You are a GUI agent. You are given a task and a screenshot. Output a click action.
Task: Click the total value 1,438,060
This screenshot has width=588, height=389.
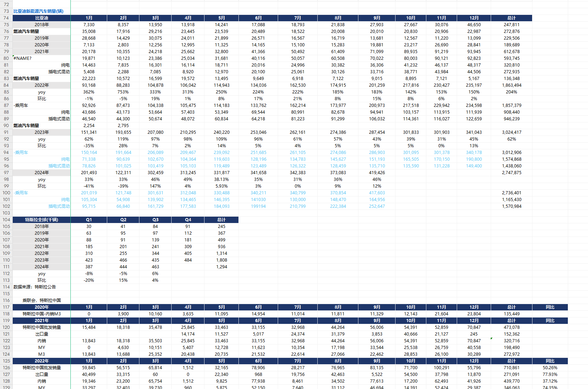(x=512, y=166)
